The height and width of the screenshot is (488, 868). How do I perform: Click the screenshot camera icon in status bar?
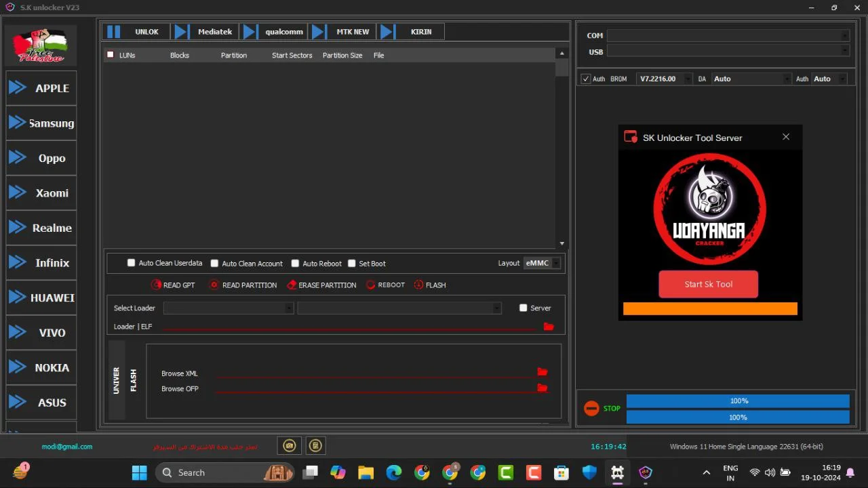[290, 445]
